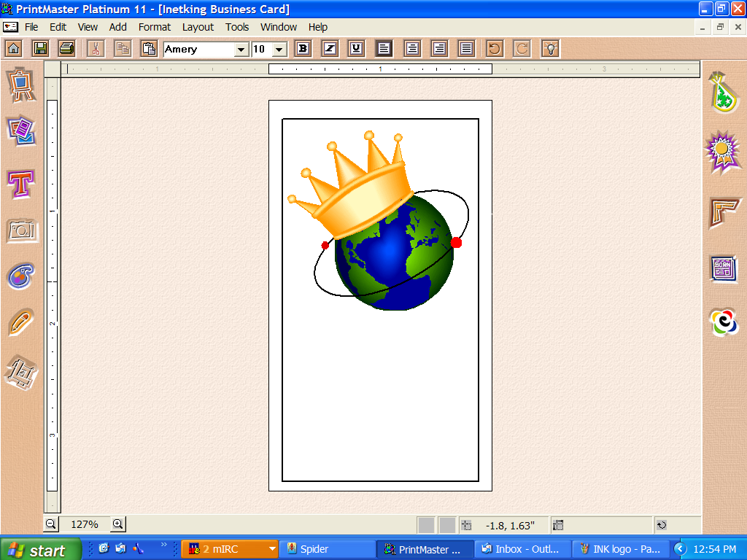Select the pencil drawing tool in left sidebar
This screenshot has width=747, height=560.
click(21, 322)
